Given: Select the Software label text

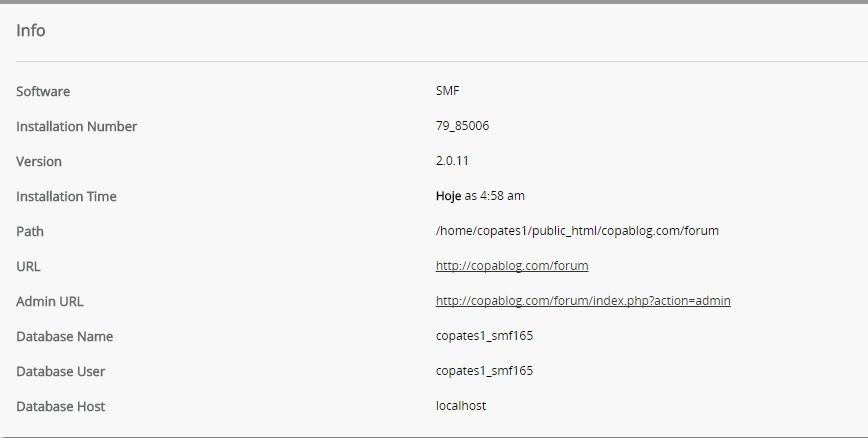Looking at the screenshot, I should coord(43,91).
